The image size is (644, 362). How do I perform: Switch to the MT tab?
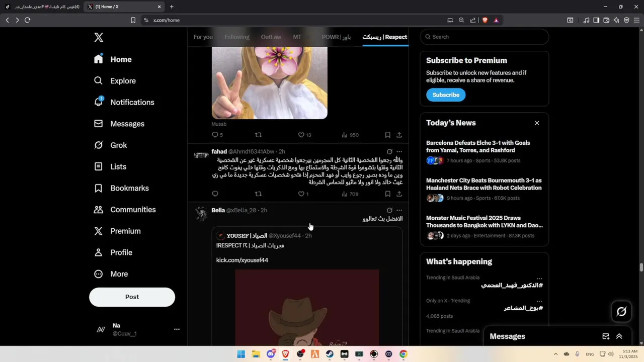click(297, 37)
